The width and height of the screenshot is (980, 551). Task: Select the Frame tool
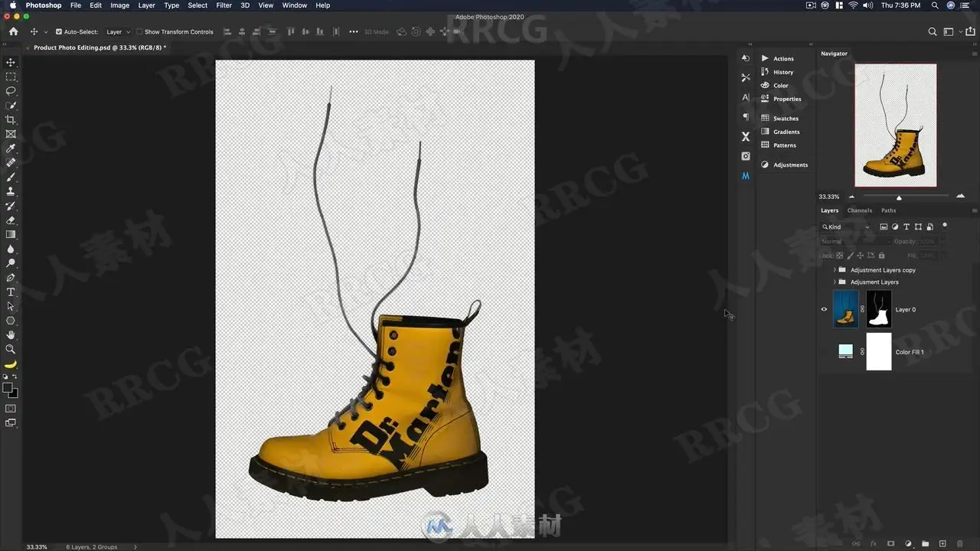[x=11, y=134]
